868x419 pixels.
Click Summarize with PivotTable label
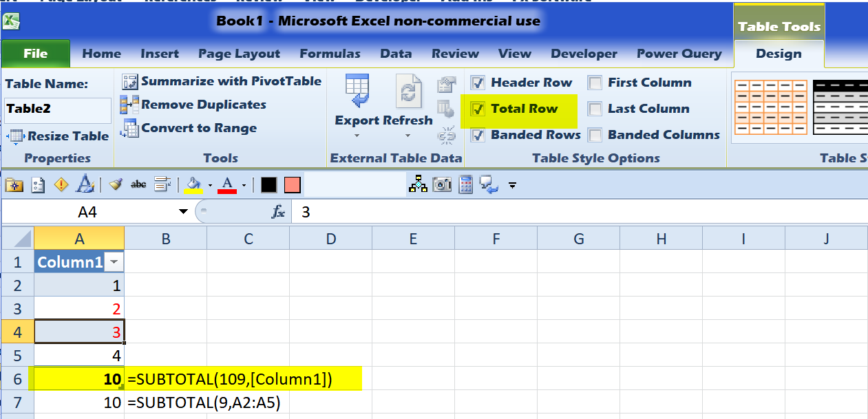231,81
